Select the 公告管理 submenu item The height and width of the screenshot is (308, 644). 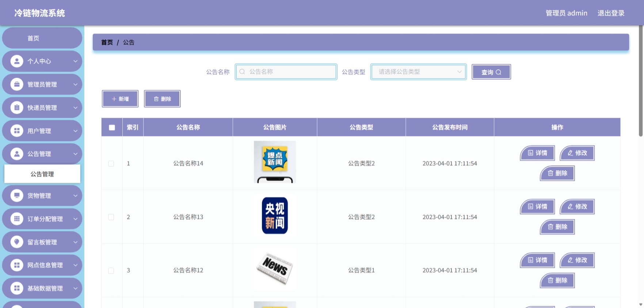42,174
